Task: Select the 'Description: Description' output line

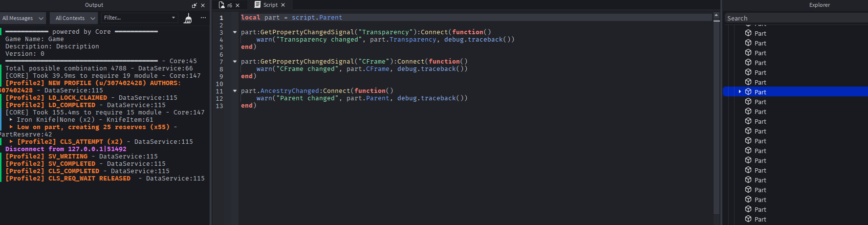Action: pyautogui.click(x=52, y=46)
